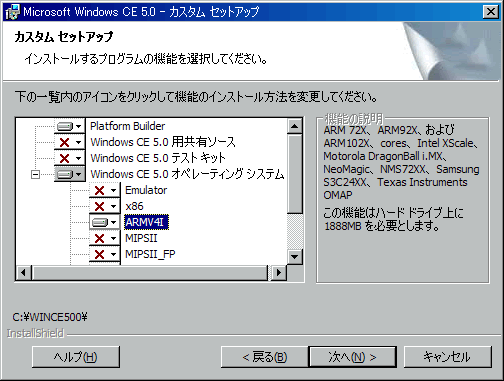This screenshot has width=504, height=381.
Task: Collapse the オペレーティング システム tree node
Action: pyautogui.click(x=35, y=174)
